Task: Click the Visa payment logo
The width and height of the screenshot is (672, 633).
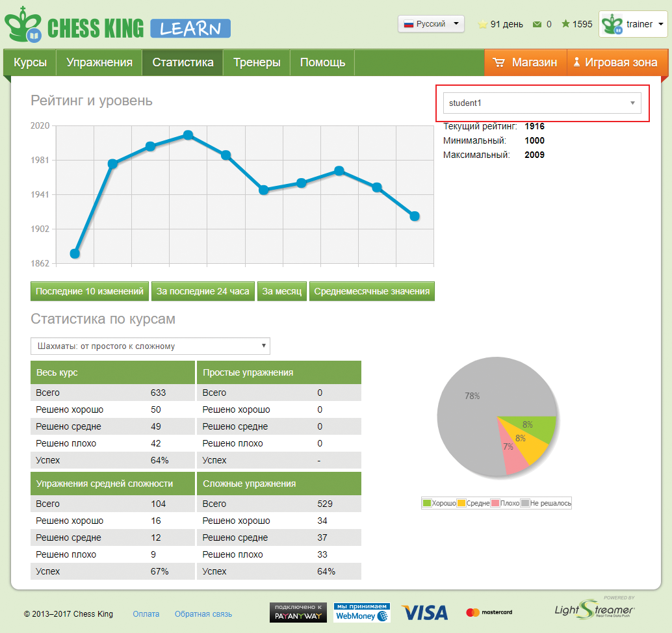Action: click(x=424, y=612)
